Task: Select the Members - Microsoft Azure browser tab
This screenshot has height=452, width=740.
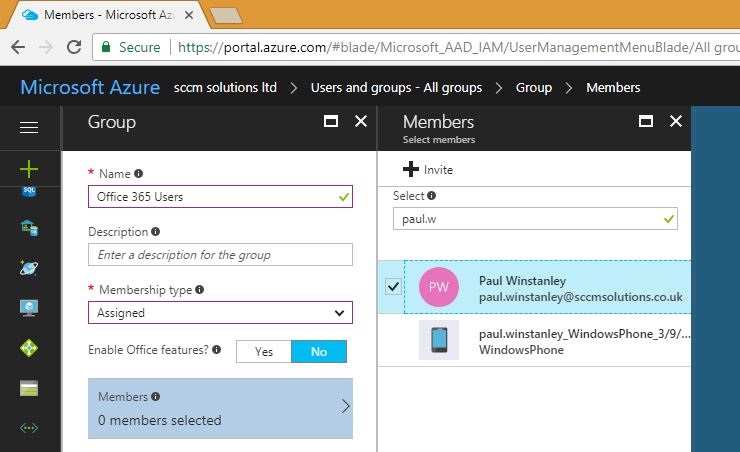Action: (x=109, y=15)
